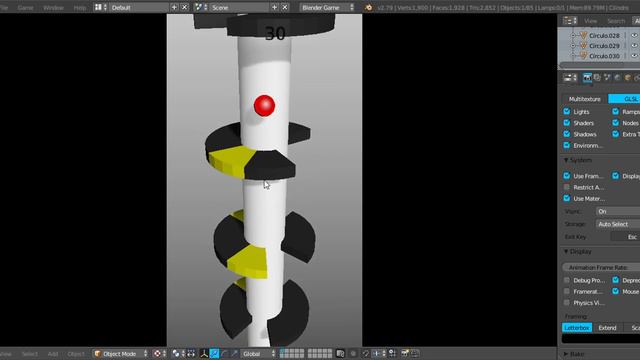Image resolution: width=640 pixels, height=360 pixels.
Task: Open the Vsync On dropdown
Action: 618,211
